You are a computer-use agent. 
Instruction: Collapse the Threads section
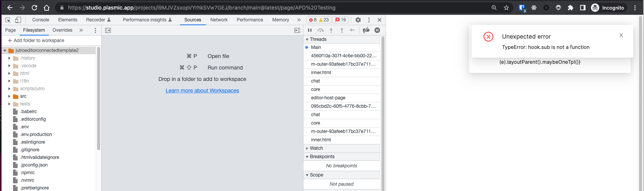pos(318,39)
